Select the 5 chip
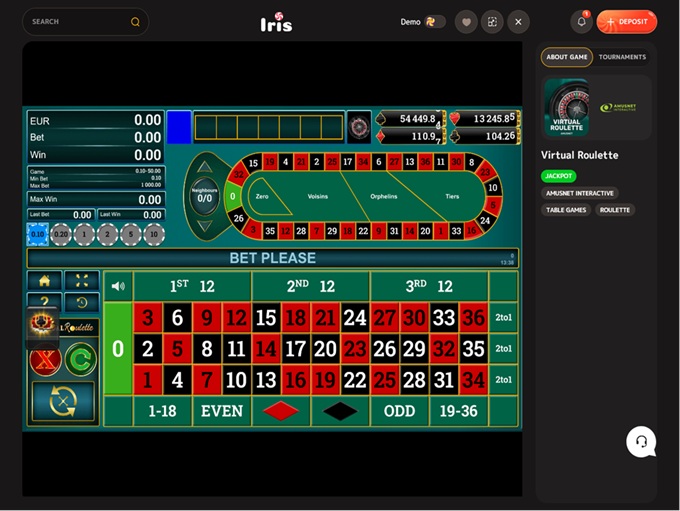 point(131,234)
